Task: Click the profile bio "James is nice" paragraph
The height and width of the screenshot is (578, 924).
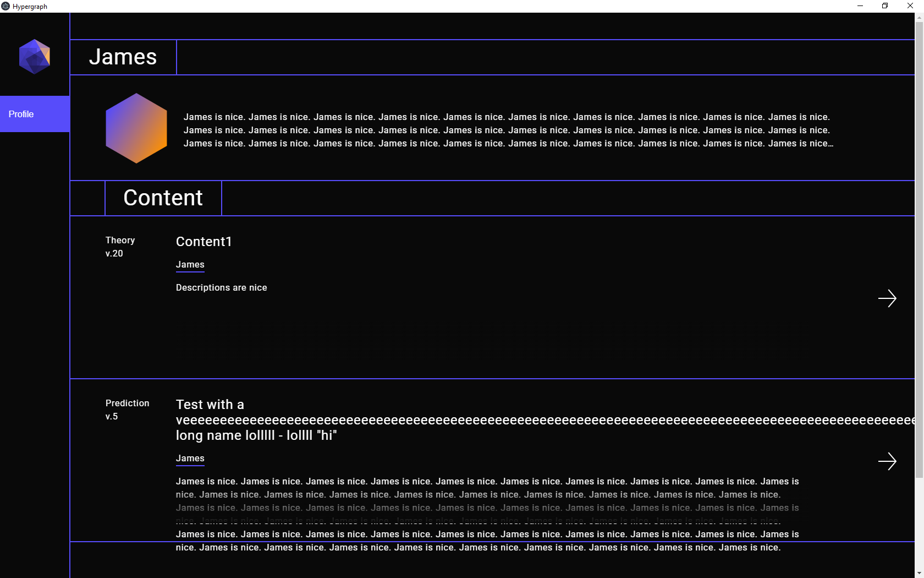Action: pos(509,130)
